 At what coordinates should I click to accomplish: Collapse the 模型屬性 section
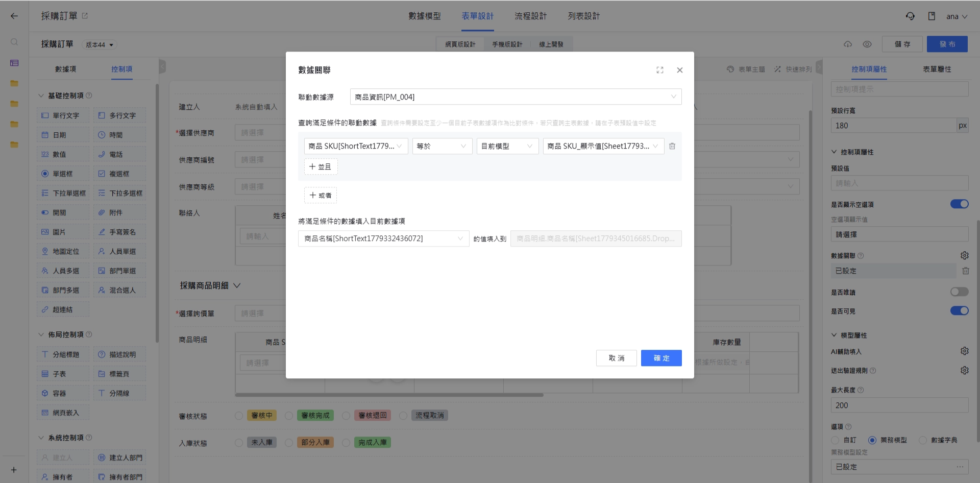coord(834,335)
